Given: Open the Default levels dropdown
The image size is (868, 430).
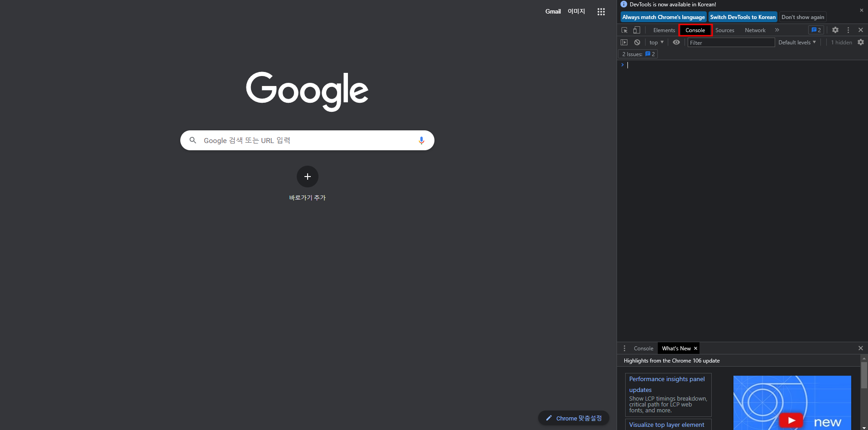Looking at the screenshot, I should (x=797, y=43).
